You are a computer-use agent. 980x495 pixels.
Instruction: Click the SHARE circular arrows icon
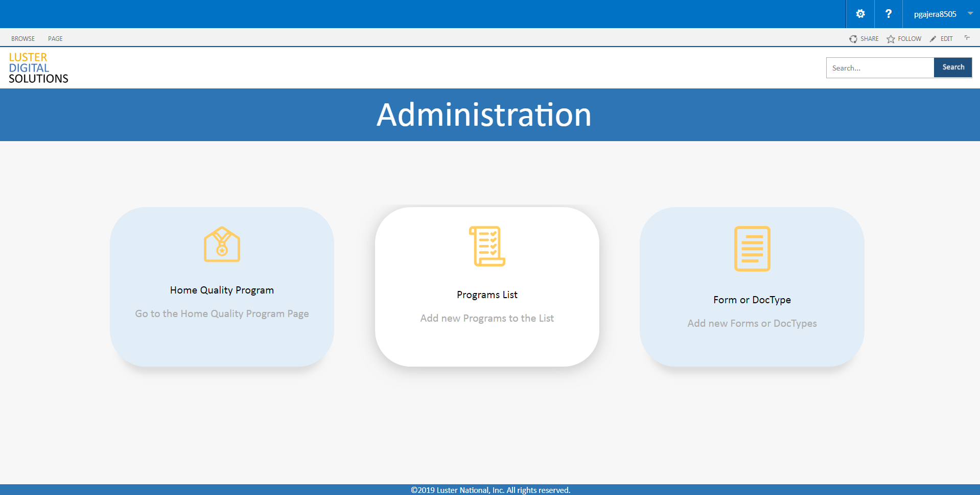click(x=853, y=39)
